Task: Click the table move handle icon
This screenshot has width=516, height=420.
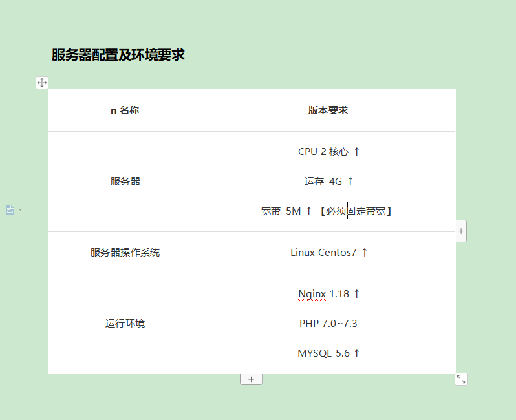Action: [42, 83]
